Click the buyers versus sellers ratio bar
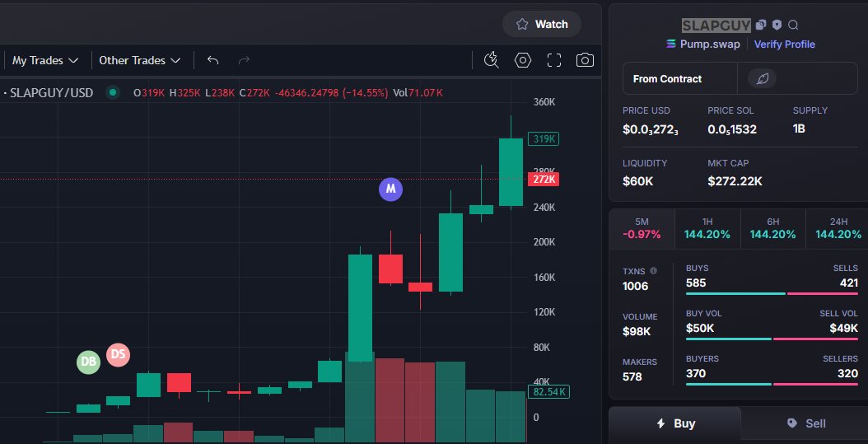868x444 pixels. pyautogui.click(x=772, y=384)
